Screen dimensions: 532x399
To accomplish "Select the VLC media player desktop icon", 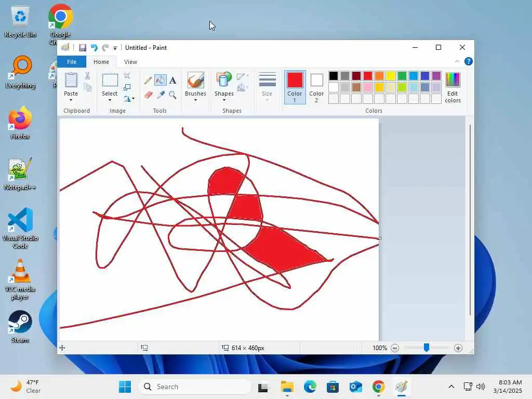I will (x=20, y=279).
